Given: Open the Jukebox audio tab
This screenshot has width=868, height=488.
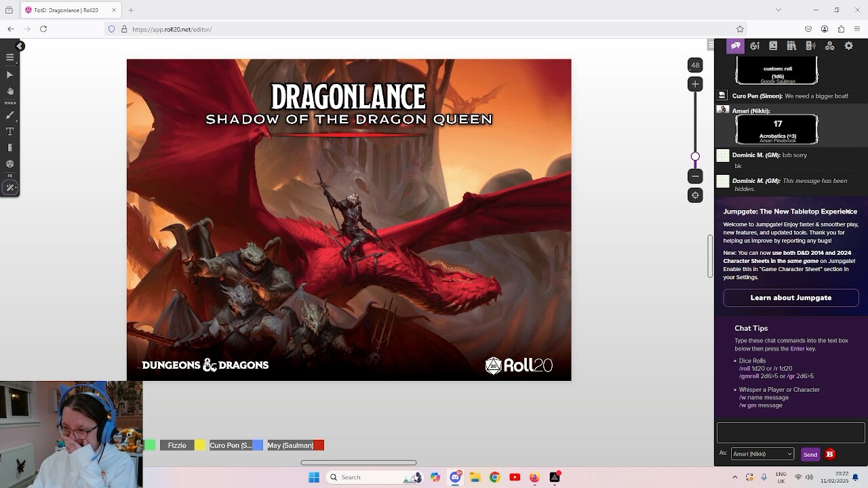Looking at the screenshot, I should tap(810, 46).
